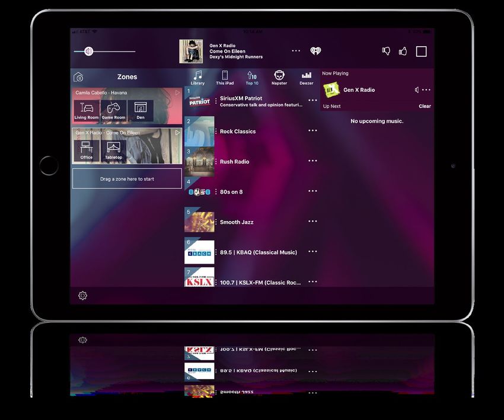504x420 pixels.
Task: Open more options for 100.7 KSLX-FM
Action: 312,281
